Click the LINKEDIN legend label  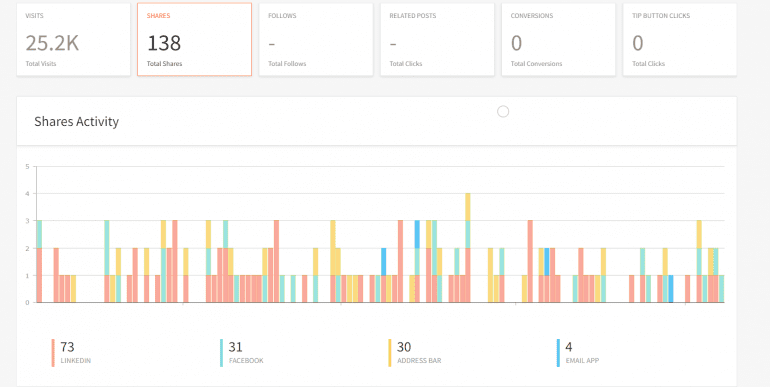[76, 360]
